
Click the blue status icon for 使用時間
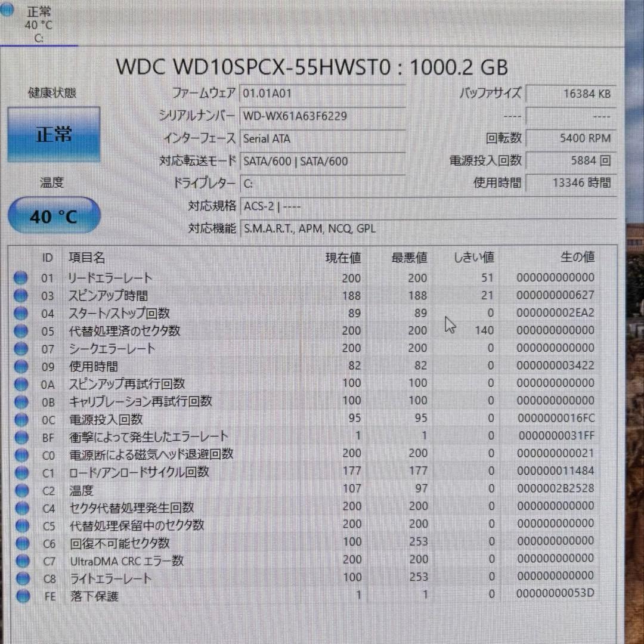click(x=21, y=366)
